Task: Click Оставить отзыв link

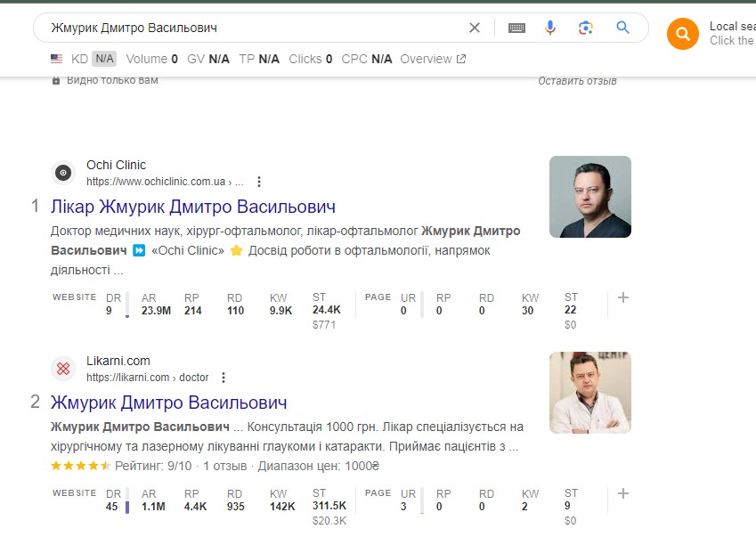Action: (x=577, y=81)
